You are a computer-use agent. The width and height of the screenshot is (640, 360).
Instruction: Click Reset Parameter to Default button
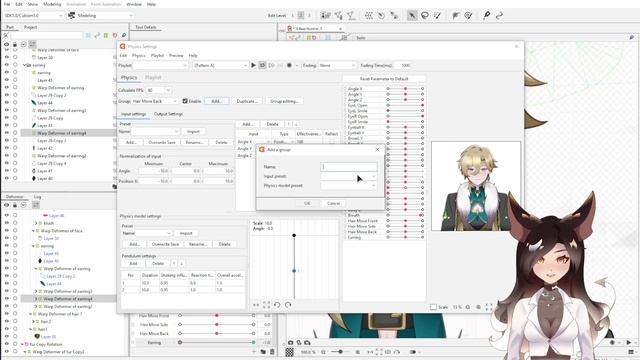(x=384, y=79)
